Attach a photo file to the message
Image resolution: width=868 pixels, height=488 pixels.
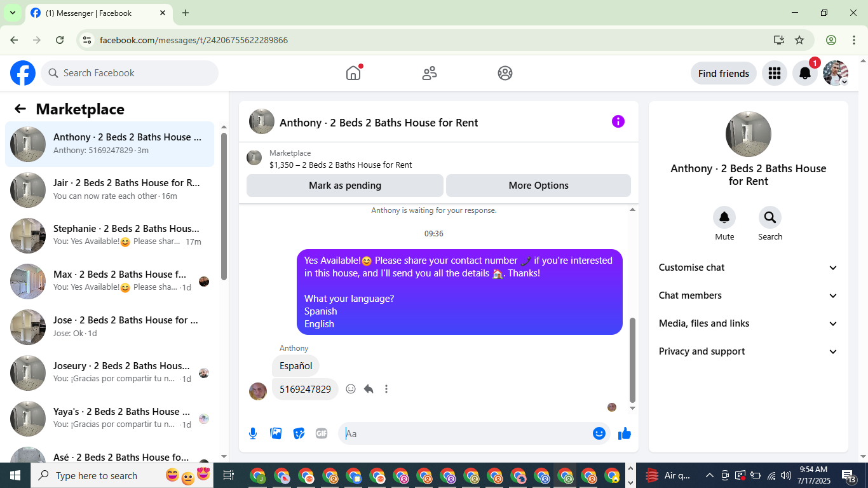coord(276,433)
